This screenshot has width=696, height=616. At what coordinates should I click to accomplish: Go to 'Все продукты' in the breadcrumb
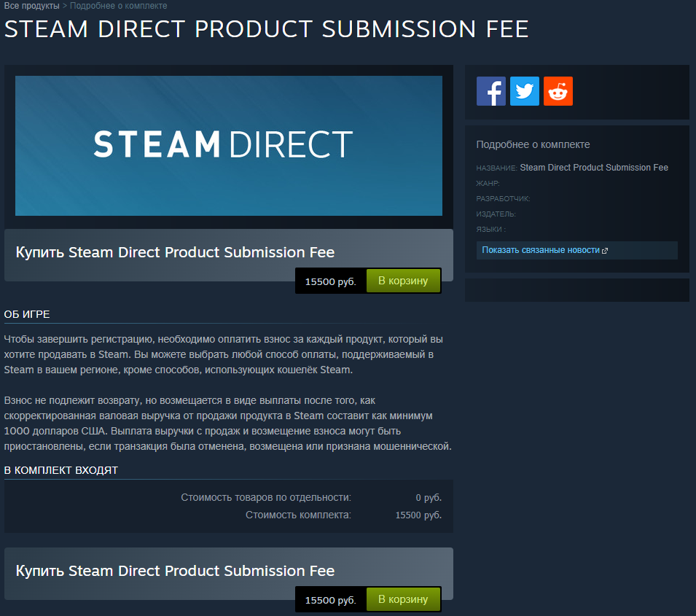[x=32, y=6]
